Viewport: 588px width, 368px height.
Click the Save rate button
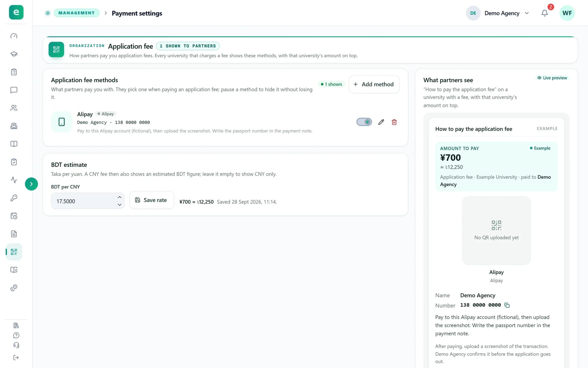point(152,200)
